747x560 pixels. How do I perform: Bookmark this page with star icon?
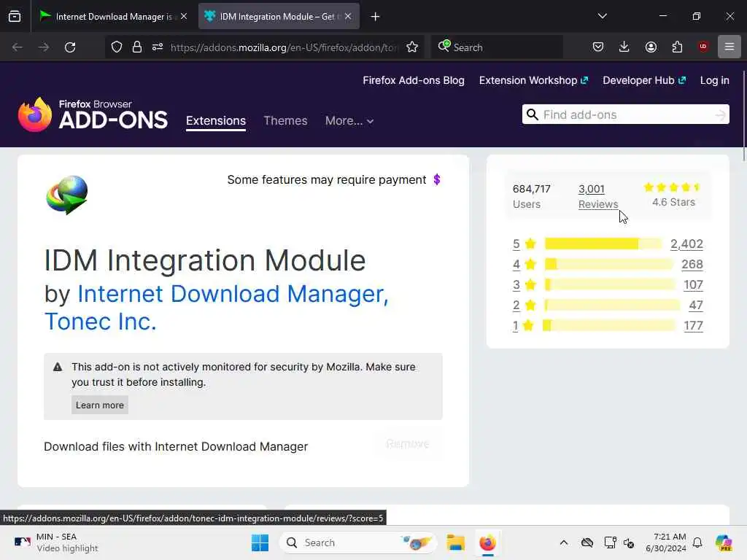click(x=413, y=47)
